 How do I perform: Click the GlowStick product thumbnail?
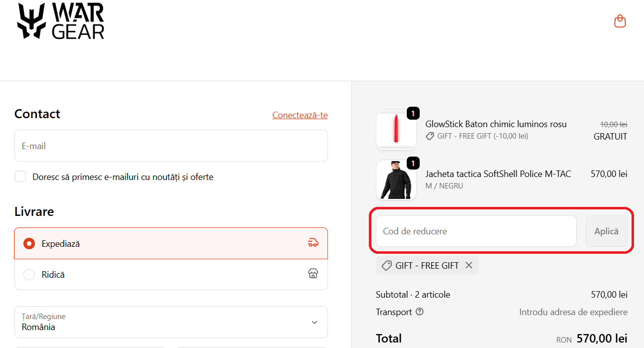[396, 130]
